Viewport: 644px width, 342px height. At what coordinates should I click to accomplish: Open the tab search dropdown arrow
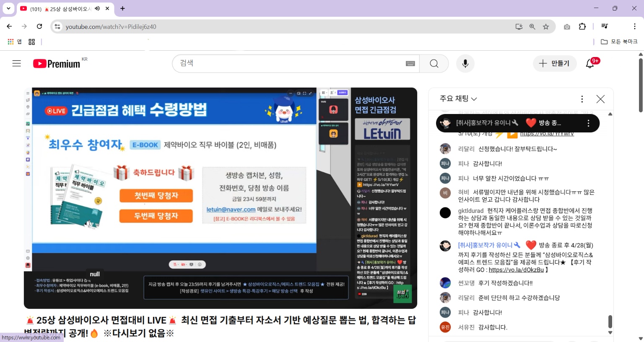(8, 8)
